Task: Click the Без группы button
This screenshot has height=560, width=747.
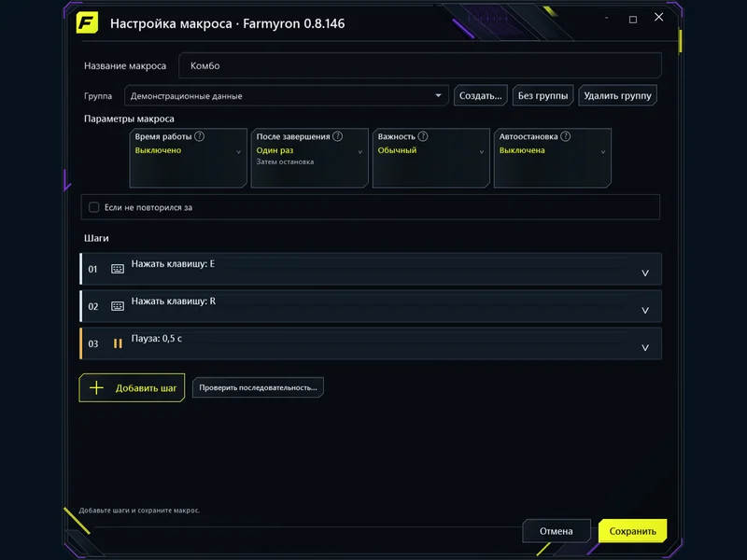Action: coord(543,96)
